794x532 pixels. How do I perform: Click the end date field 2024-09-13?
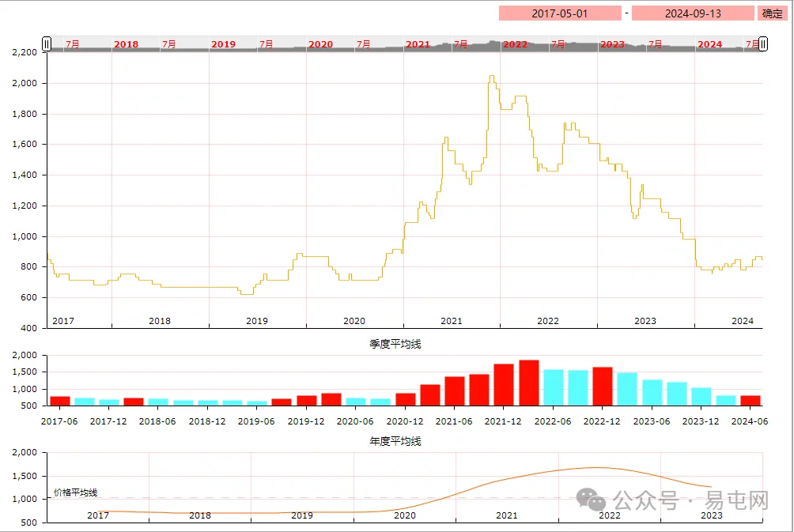pos(693,13)
